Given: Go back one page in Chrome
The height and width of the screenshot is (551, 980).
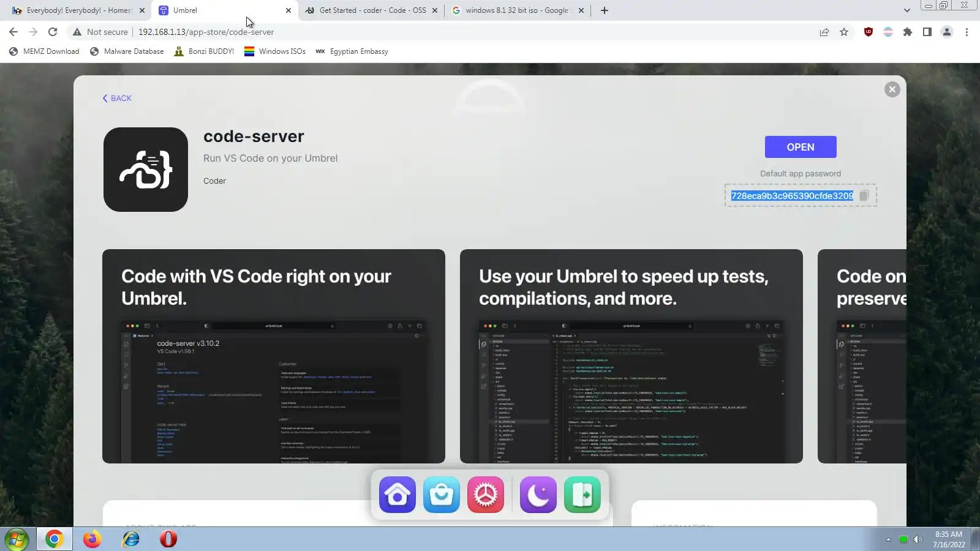Looking at the screenshot, I should (x=13, y=32).
